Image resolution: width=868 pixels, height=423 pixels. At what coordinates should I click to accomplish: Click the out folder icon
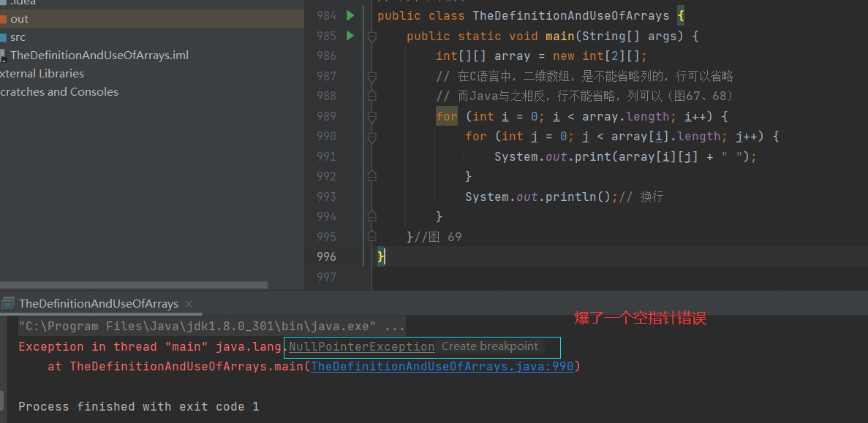click(x=3, y=19)
